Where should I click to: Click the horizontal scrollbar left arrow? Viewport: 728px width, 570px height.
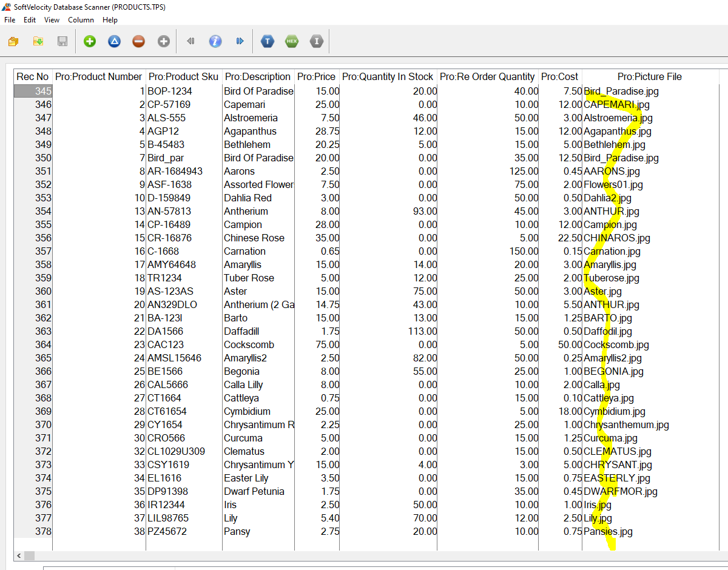point(18,555)
